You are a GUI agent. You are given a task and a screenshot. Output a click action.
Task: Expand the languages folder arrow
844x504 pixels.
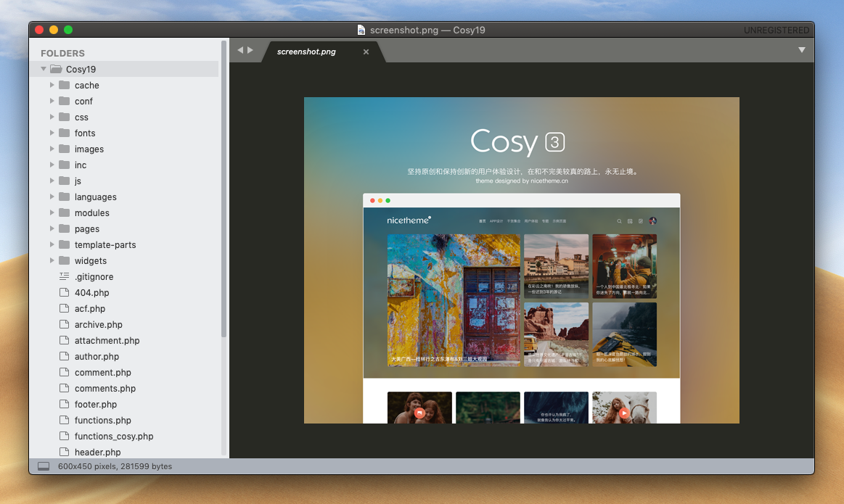coord(52,197)
